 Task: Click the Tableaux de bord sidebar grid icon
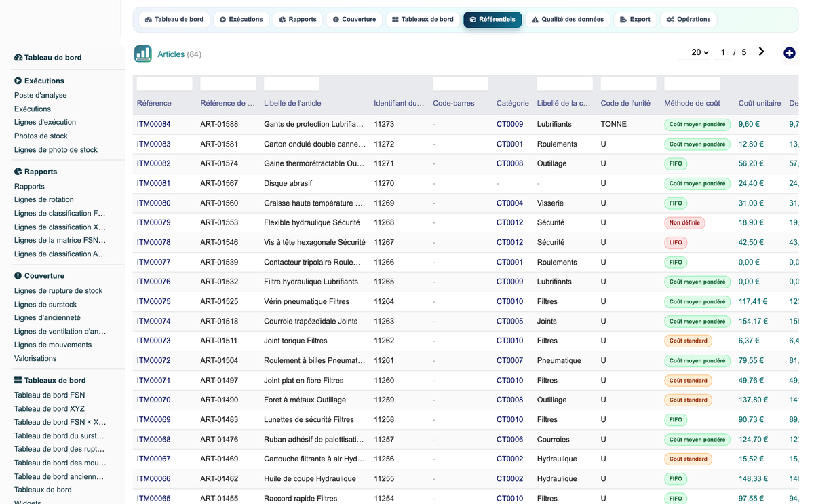pos(18,381)
